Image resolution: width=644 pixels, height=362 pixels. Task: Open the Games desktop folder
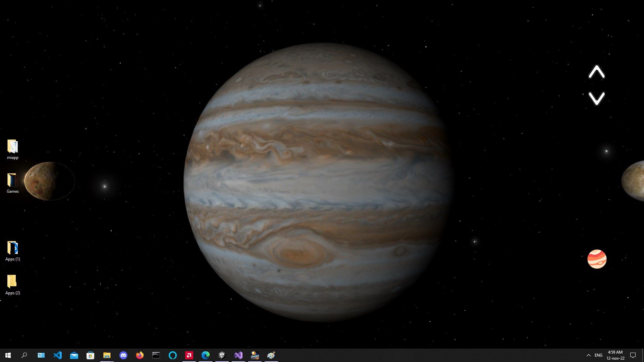(x=13, y=183)
